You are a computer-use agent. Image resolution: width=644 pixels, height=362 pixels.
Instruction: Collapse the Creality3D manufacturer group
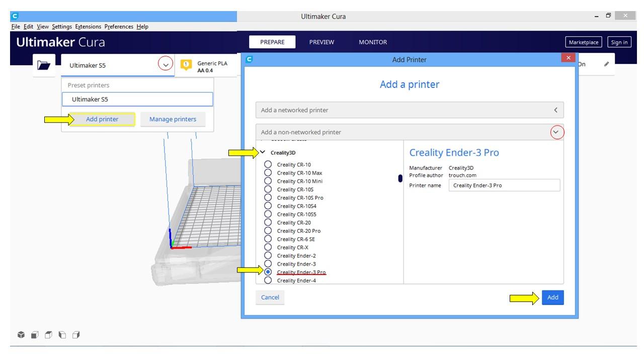(x=263, y=152)
